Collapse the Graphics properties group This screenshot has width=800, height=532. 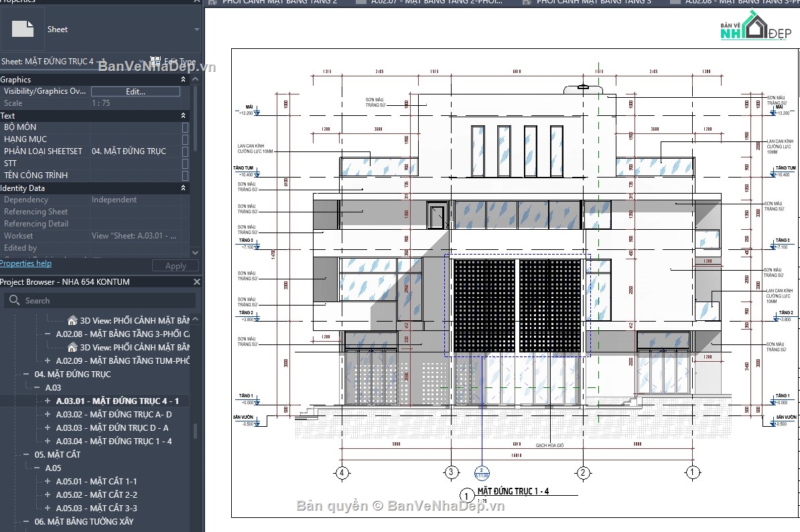tap(183, 80)
